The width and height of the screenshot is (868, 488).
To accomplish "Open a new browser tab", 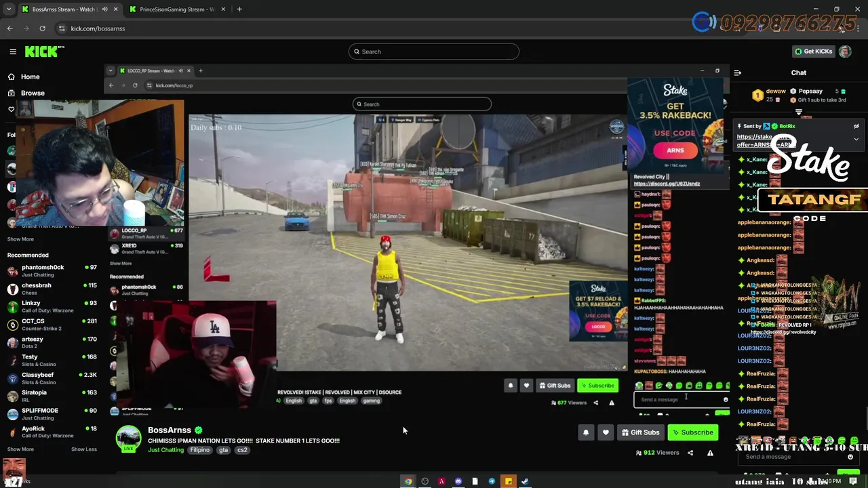I will pyautogui.click(x=239, y=9).
